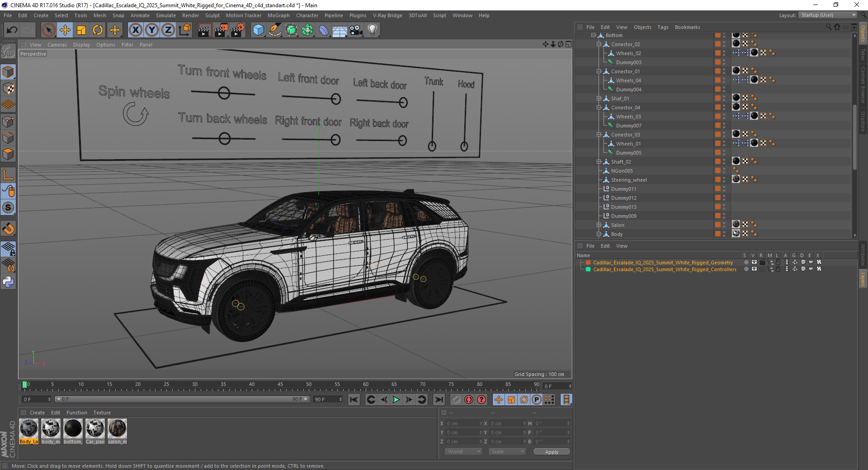Click Controllers layer green color swatch
Viewport: 868px width, 470px height.
[x=588, y=269]
